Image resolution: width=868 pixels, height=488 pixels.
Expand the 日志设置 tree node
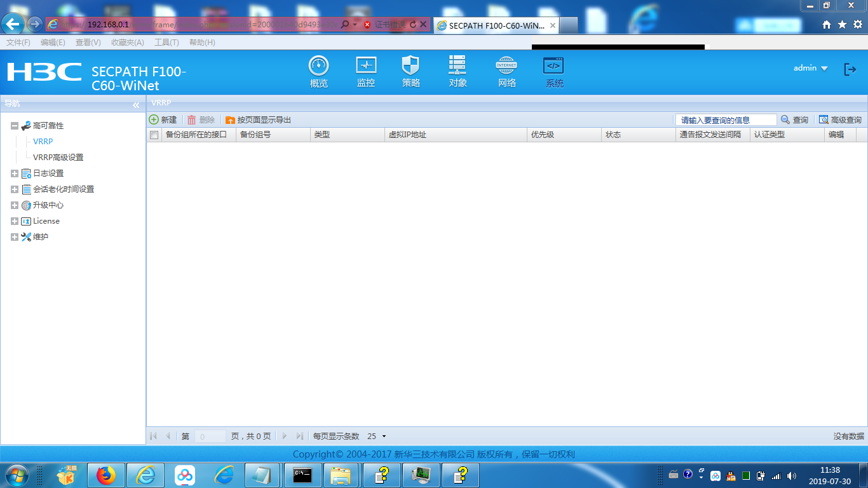(x=15, y=173)
